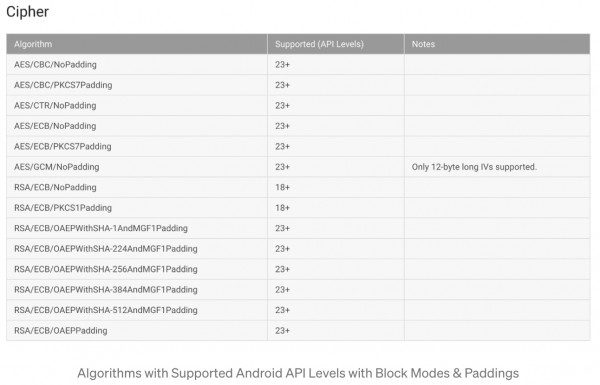
Task: Click the 12-byte long IVs note
Action: click(474, 167)
